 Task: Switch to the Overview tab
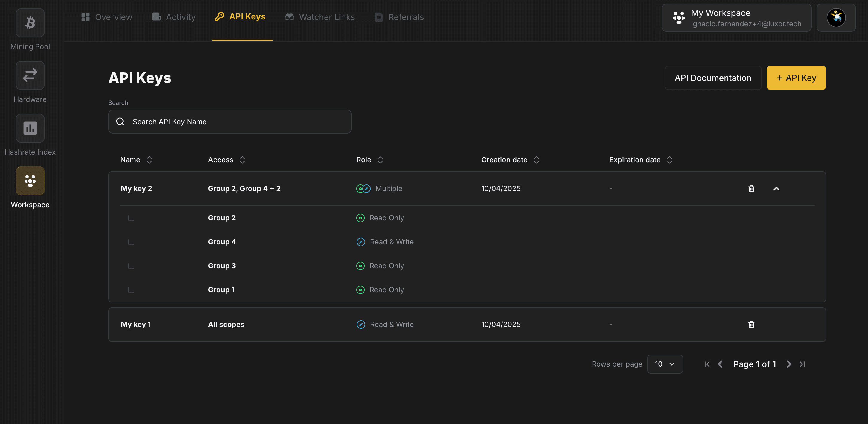pyautogui.click(x=107, y=17)
